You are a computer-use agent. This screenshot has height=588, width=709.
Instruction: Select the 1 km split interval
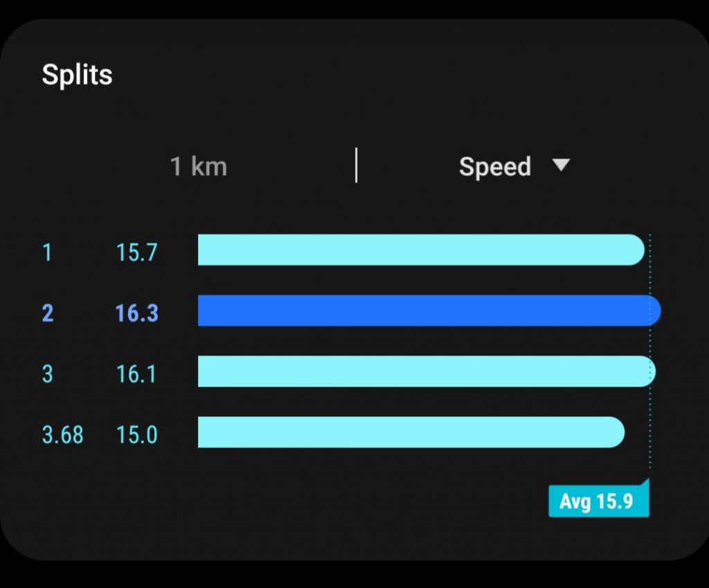(199, 166)
